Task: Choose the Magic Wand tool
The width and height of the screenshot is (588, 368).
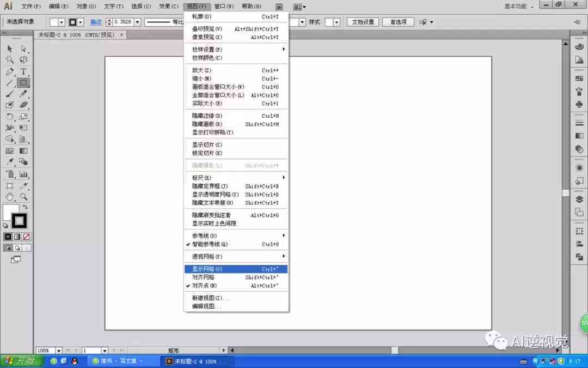Action: tap(10, 60)
